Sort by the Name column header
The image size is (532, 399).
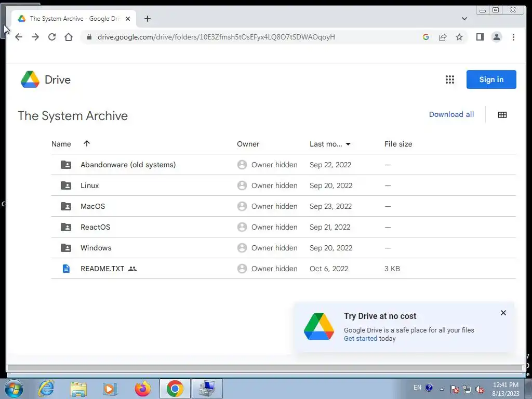[61, 144]
